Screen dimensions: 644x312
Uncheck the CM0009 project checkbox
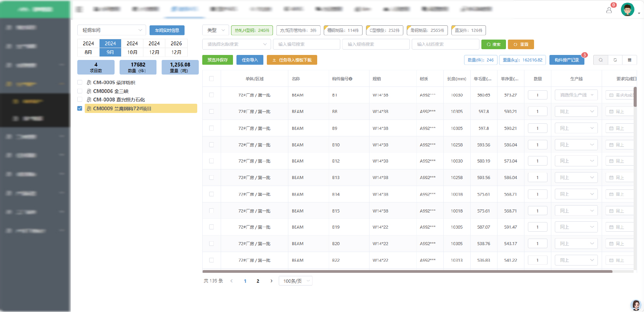click(80, 108)
